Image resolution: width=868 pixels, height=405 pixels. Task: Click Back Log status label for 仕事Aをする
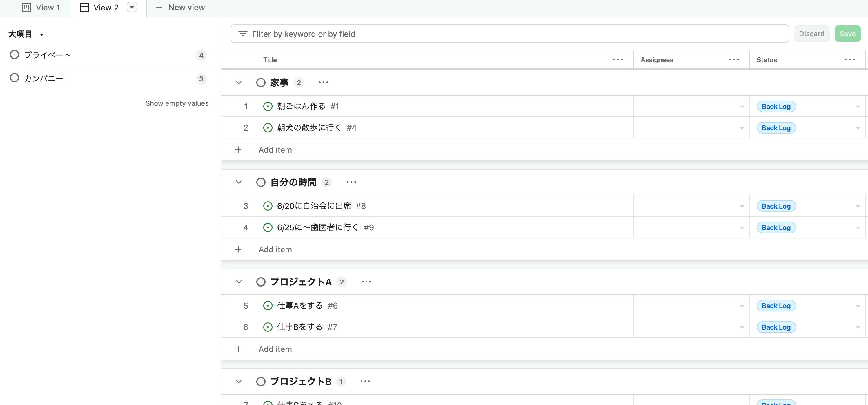[776, 306]
